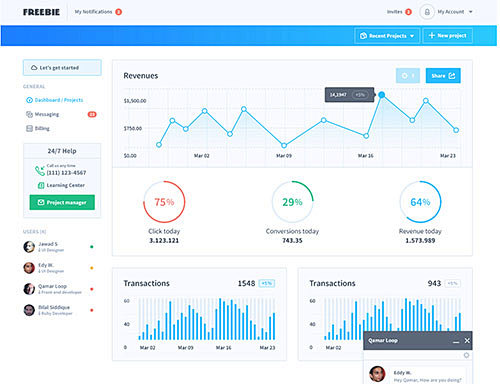Open the gear settings button in Revenues
Viewport: 500px width, 384px height.
(408, 76)
